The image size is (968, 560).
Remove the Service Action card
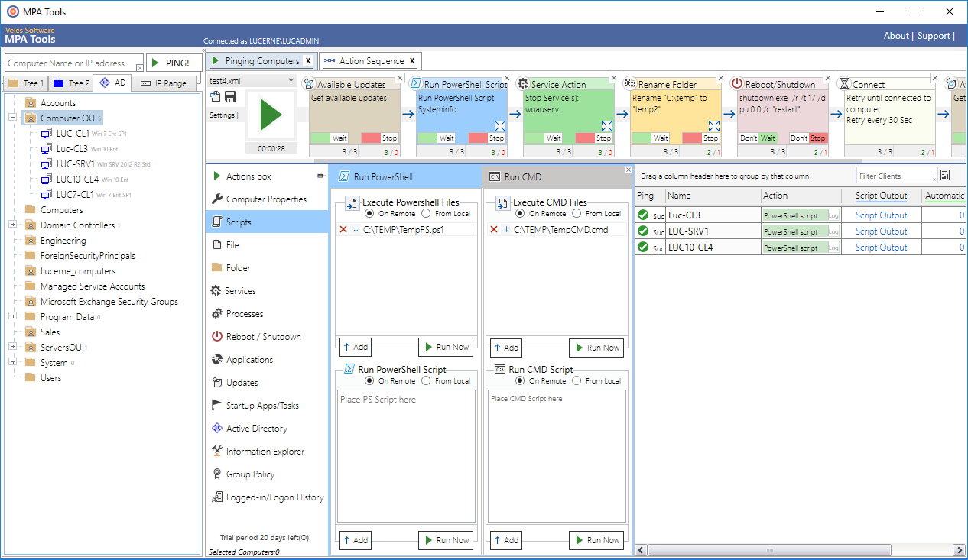[614, 78]
